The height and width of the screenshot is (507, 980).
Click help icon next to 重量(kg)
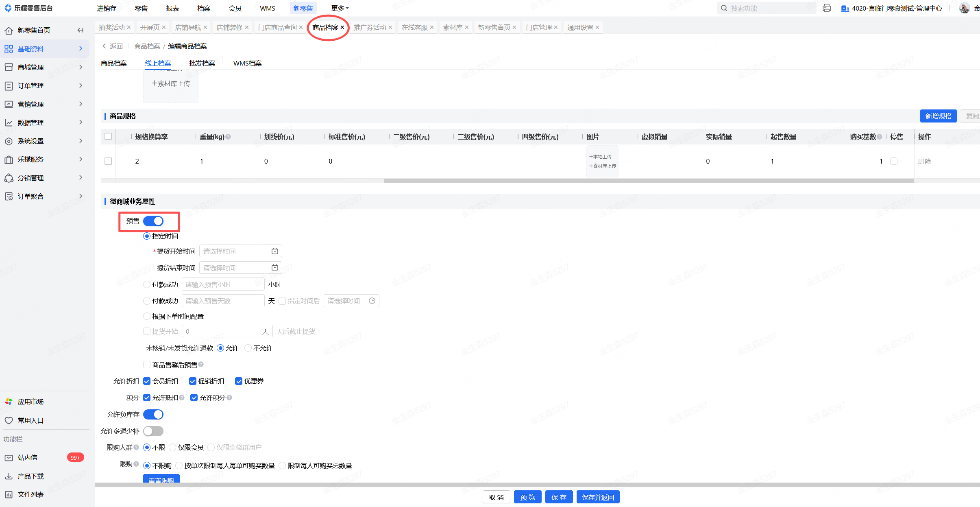coord(228,137)
